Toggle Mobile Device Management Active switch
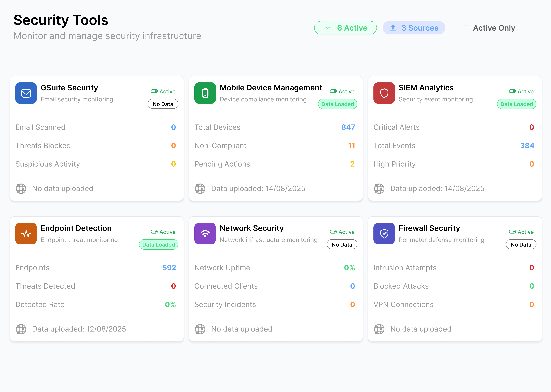This screenshot has height=392, width=551. 333,91
